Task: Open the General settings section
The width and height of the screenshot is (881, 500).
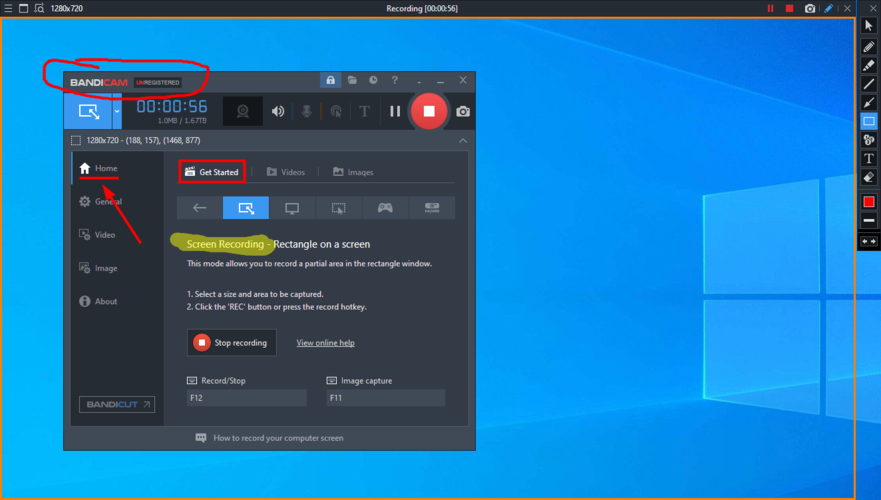Action: coord(101,201)
